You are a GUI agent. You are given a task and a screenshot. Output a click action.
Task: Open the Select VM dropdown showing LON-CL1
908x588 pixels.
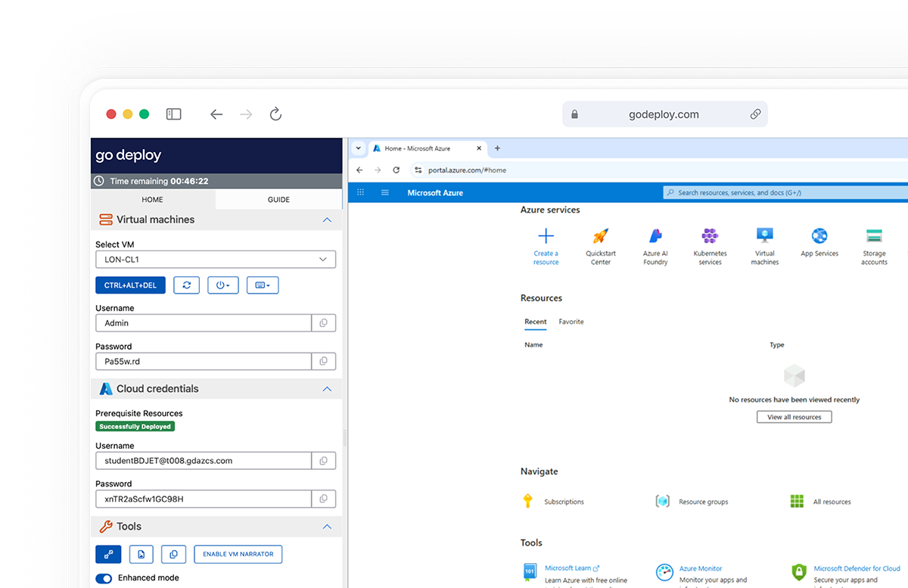pos(216,260)
